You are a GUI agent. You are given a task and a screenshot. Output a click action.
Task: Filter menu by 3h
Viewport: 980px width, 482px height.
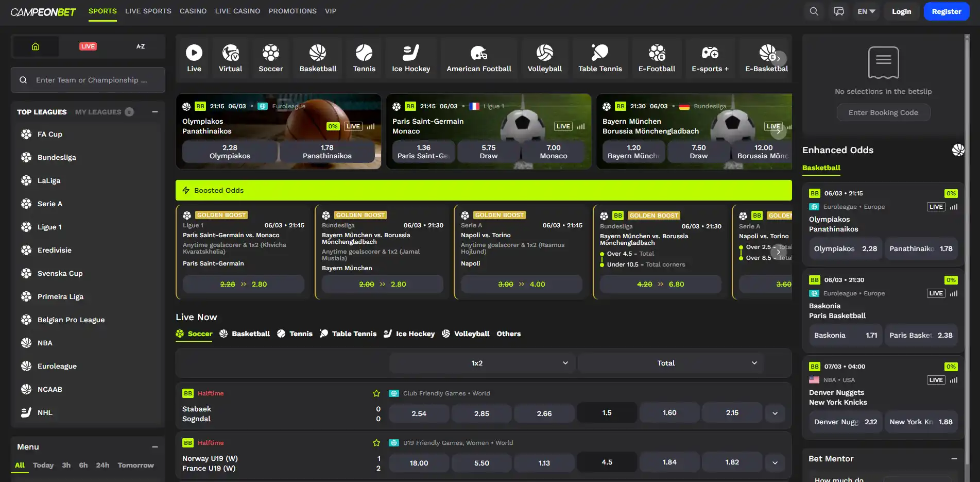(66, 465)
